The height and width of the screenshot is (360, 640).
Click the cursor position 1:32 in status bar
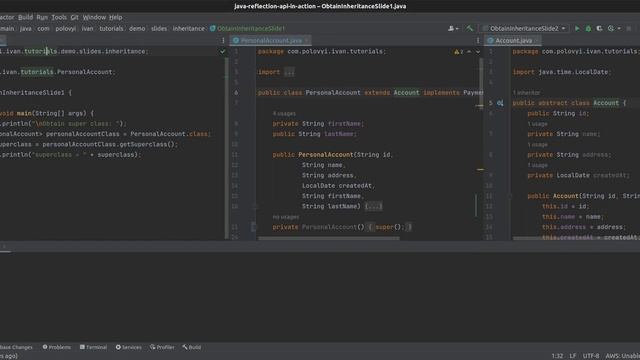click(x=557, y=356)
